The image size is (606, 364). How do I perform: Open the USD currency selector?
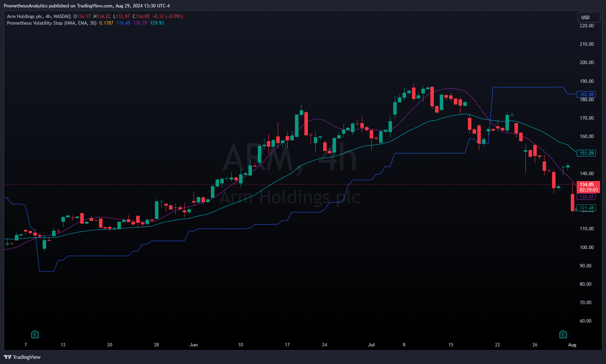[589, 17]
